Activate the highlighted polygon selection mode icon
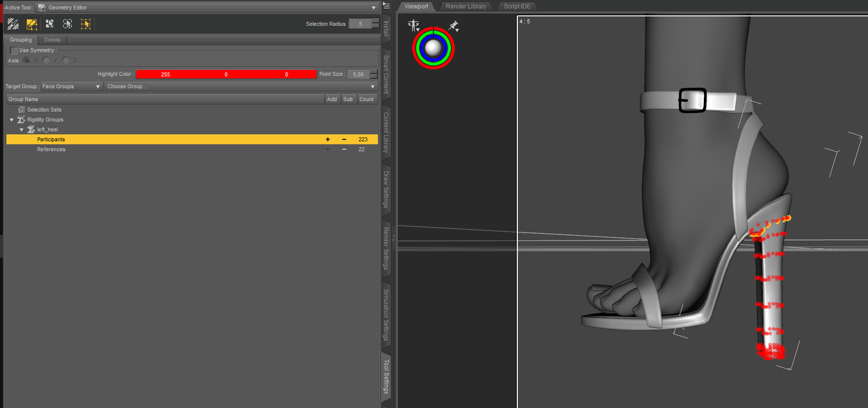The width and height of the screenshot is (868, 408). coord(31,24)
